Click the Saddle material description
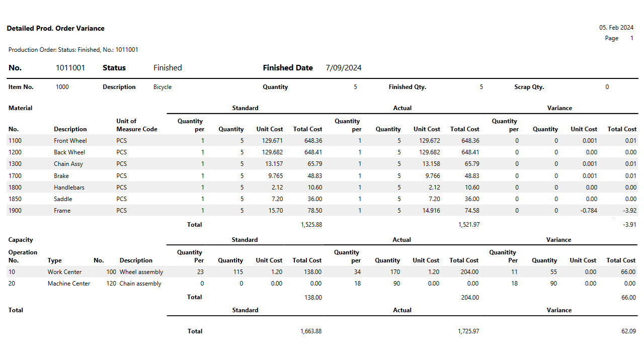 click(x=63, y=199)
